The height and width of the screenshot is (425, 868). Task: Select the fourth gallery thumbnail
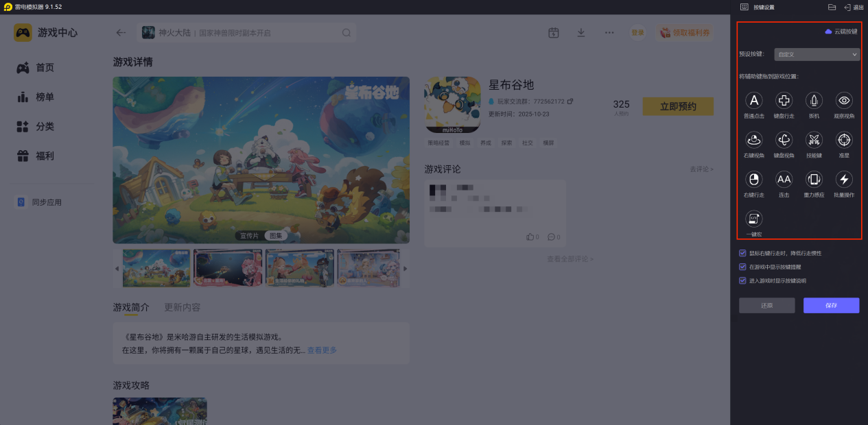(368, 267)
